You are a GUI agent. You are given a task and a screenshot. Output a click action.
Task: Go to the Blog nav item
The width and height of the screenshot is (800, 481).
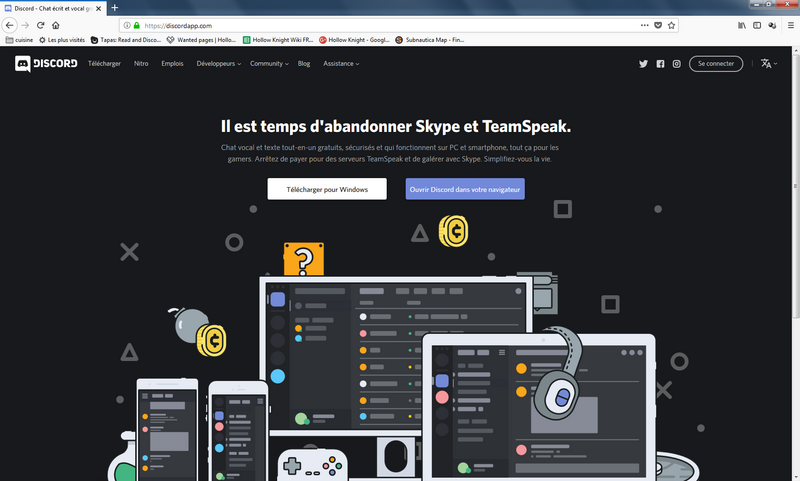(x=304, y=64)
